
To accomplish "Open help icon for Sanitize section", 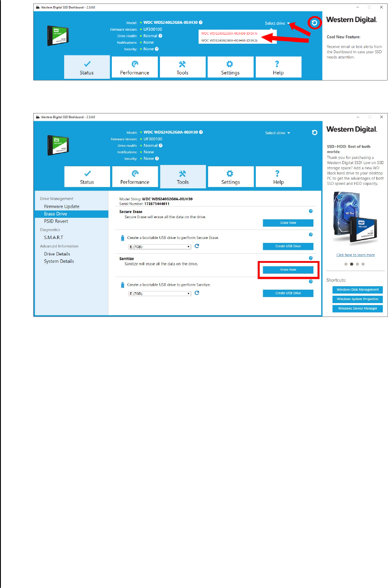I will [x=311, y=258].
